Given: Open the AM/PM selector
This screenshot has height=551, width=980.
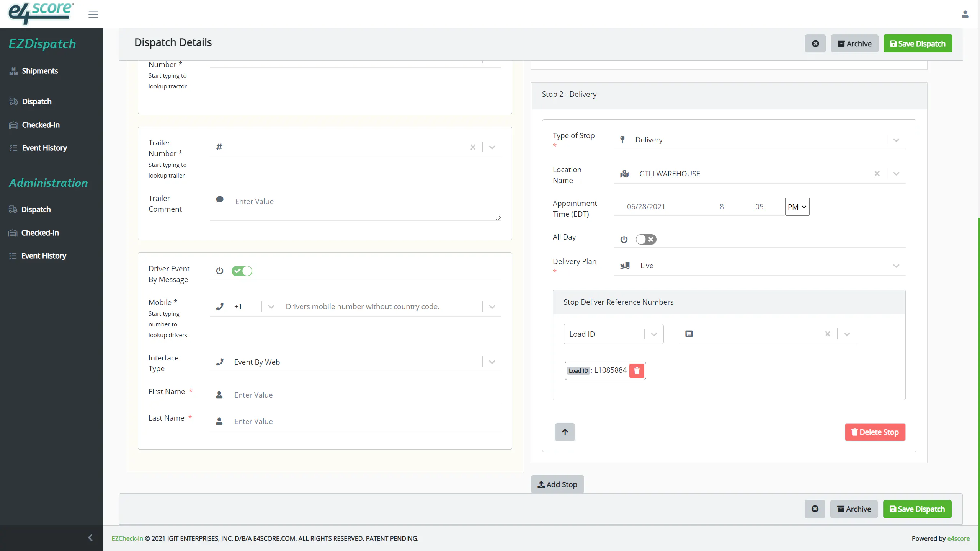Looking at the screenshot, I should (x=797, y=207).
